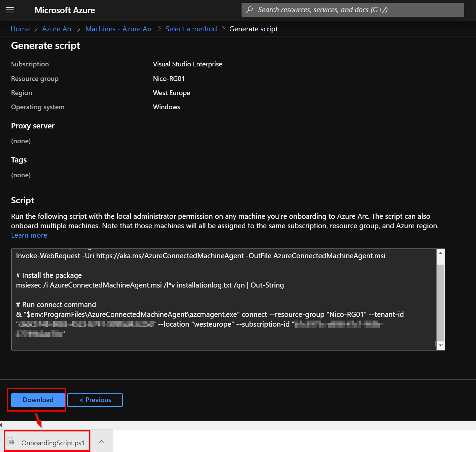Screen dimensions: 476x452
Task: Click the Region label
Action: [22, 93]
